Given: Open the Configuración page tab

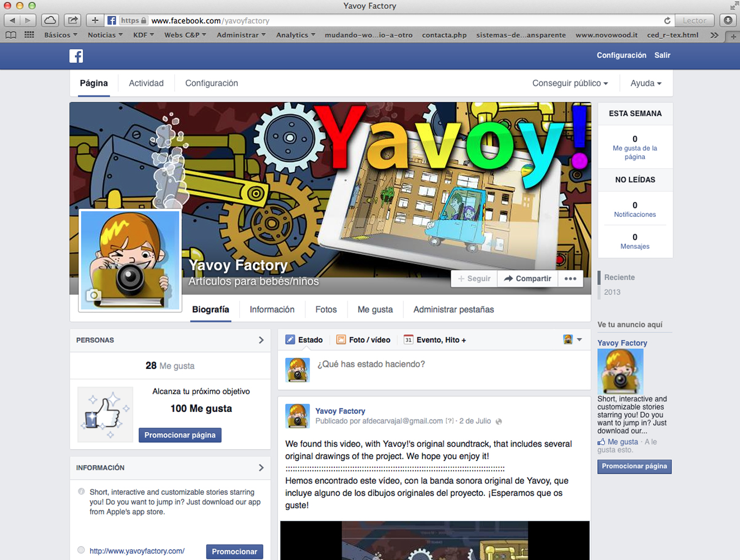Looking at the screenshot, I should pyautogui.click(x=212, y=83).
